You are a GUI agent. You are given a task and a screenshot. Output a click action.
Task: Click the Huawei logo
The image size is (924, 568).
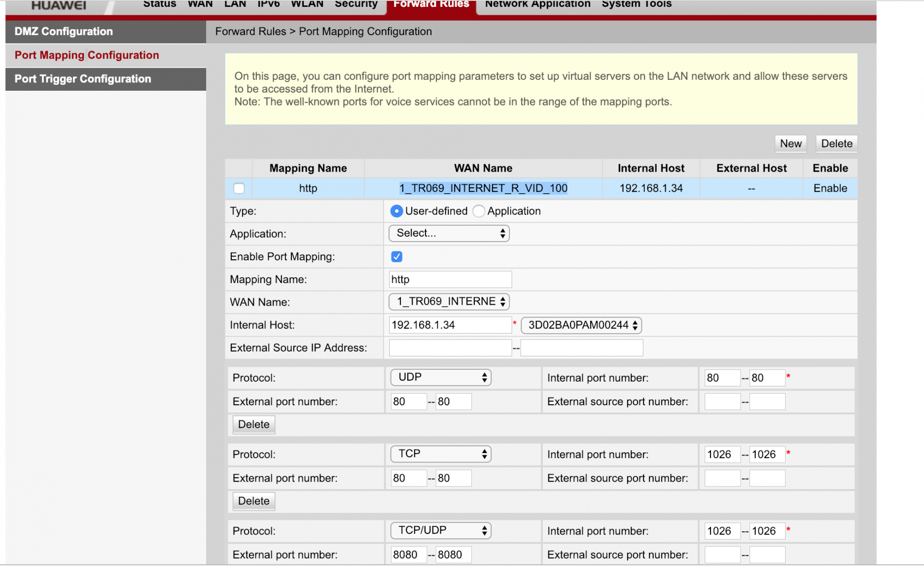coord(59,5)
